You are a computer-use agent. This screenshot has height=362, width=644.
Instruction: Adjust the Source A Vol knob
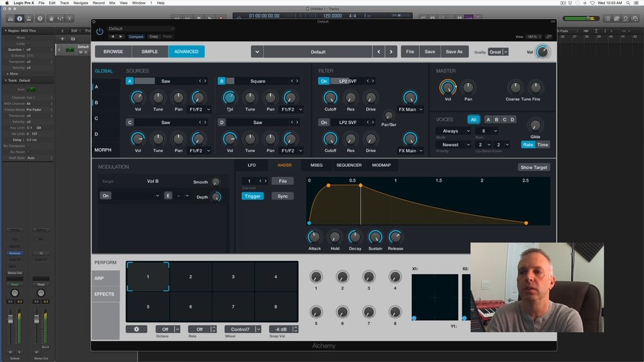(138, 98)
